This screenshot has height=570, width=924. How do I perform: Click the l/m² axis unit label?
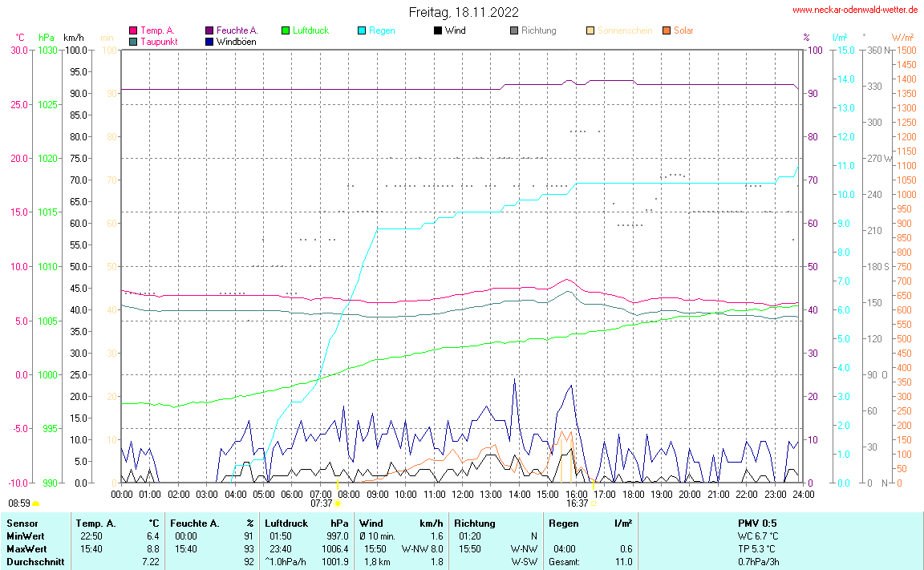pos(840,38)
